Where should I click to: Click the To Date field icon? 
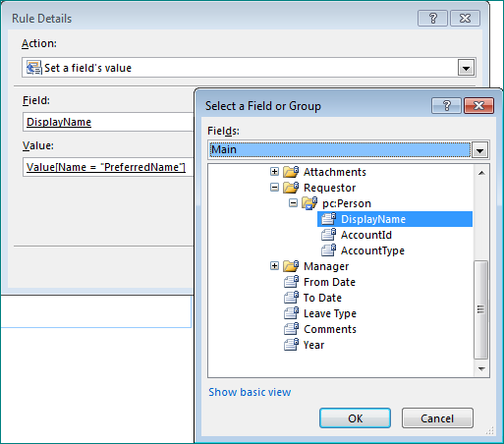click(x=291, y=298)
